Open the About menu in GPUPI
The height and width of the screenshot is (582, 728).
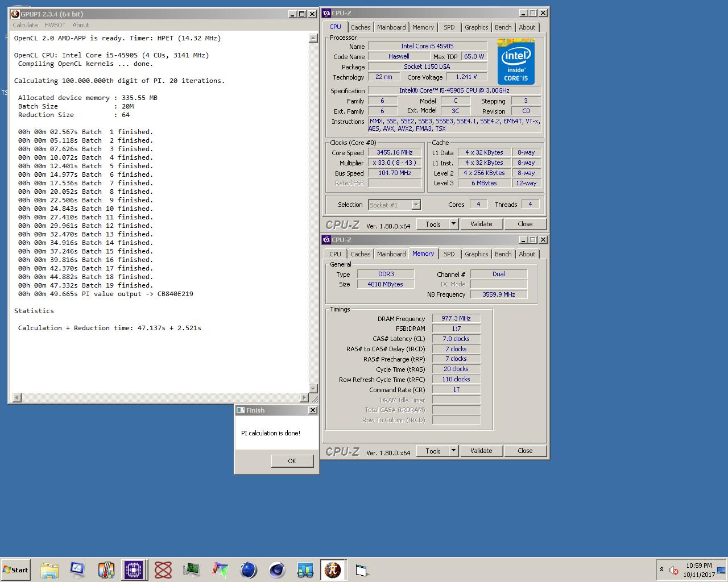point(80,25)
